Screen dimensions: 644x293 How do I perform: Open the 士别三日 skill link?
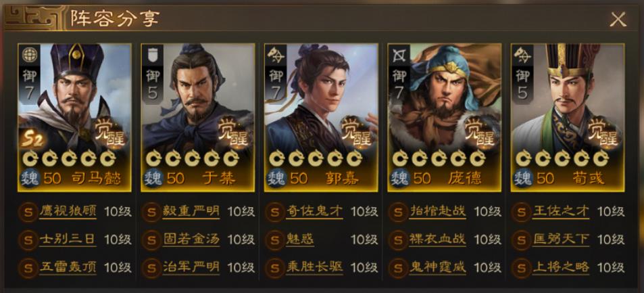click(68, 240)
